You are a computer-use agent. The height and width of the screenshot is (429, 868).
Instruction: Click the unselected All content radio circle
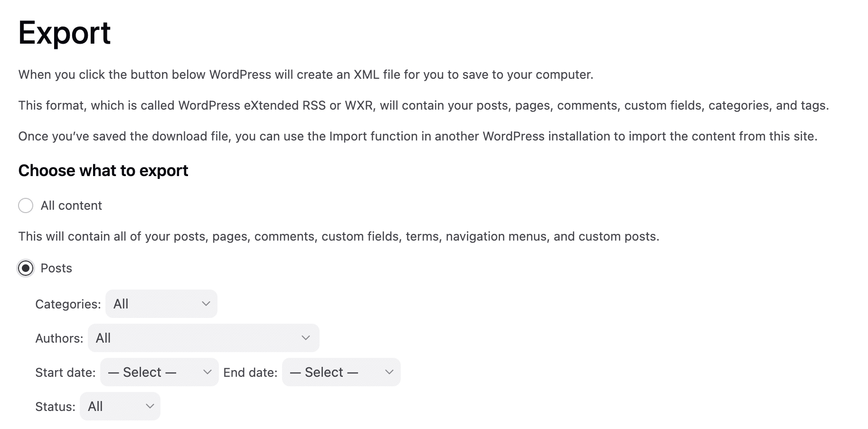(x=26, y=205)
